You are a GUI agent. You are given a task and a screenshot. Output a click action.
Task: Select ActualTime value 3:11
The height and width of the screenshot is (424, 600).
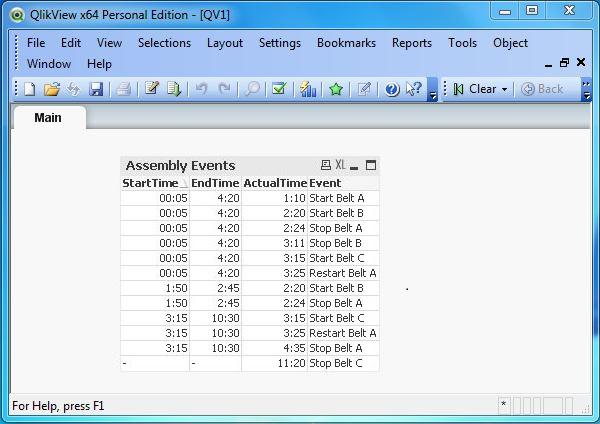[x=274, y=243]
